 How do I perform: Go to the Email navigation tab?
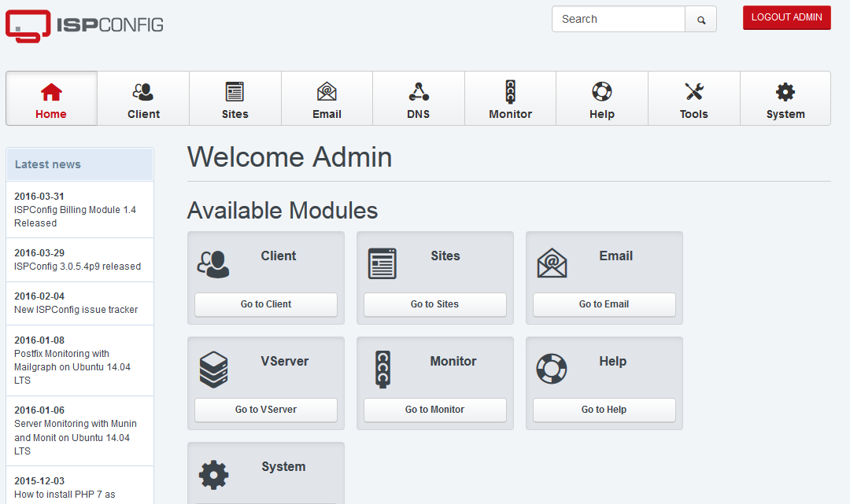(x=327, y=98)
